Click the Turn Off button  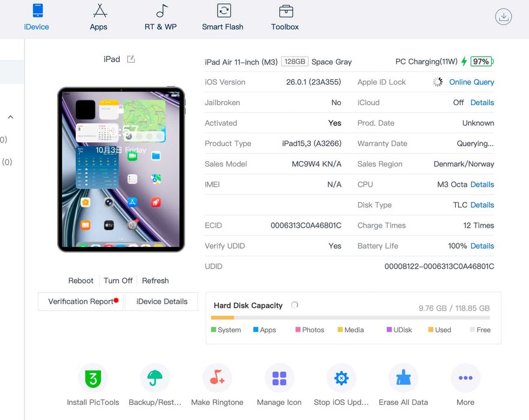[x=118, y=281]
